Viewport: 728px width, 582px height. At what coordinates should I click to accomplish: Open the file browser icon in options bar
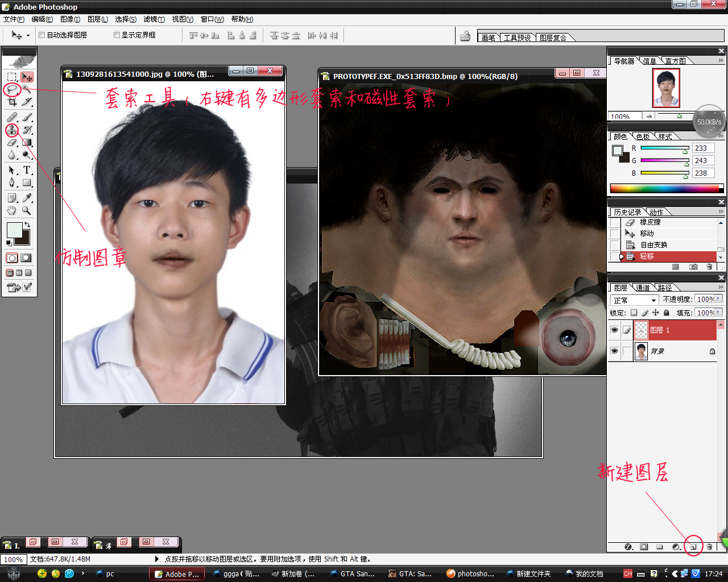[465, 36]
